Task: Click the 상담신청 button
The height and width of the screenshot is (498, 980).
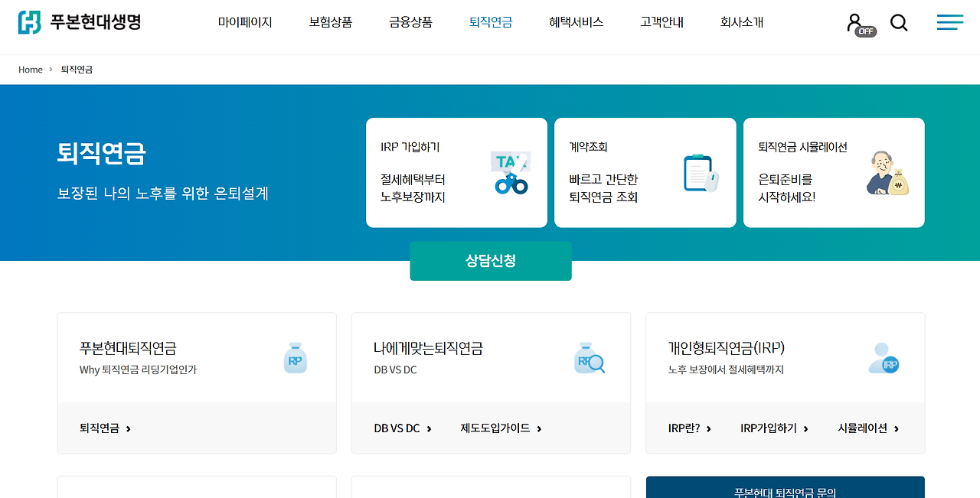Action: tap(491, 261)
